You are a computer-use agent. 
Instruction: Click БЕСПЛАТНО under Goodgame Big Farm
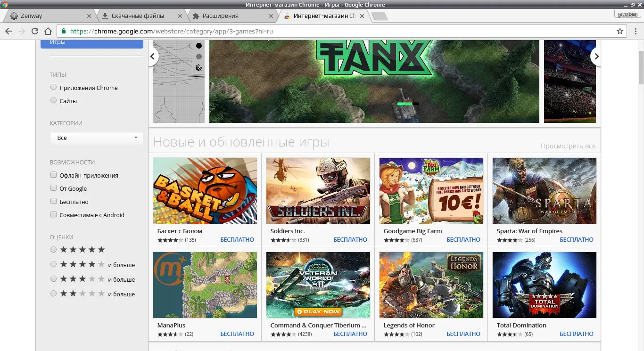[463, 240]
